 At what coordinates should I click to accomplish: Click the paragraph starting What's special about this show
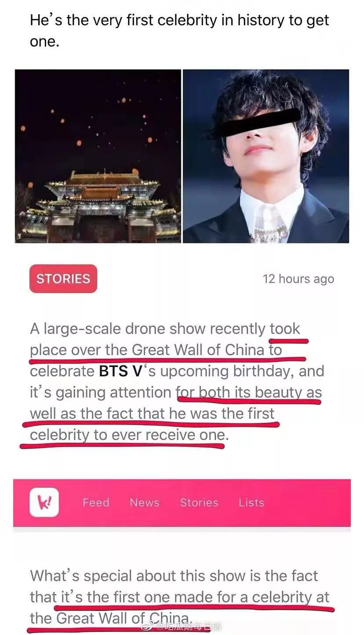(x=180, y=597)
